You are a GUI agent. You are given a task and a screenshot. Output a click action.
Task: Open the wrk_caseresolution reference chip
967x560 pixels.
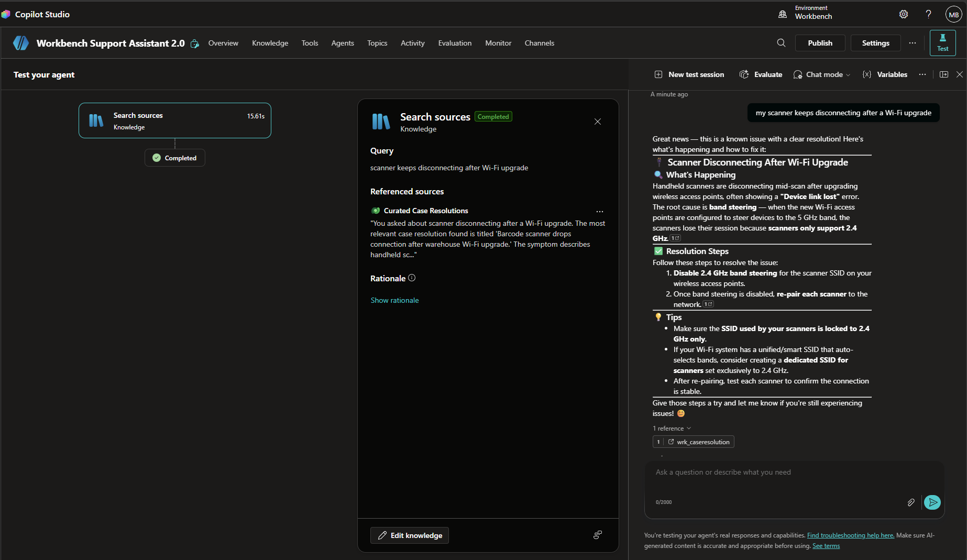pos(694,442)
